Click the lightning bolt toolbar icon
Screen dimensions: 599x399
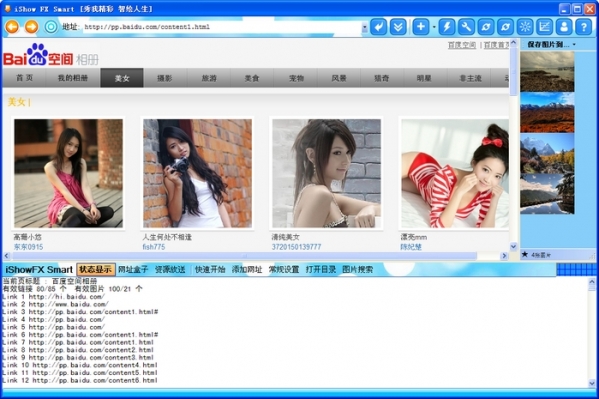446,27
